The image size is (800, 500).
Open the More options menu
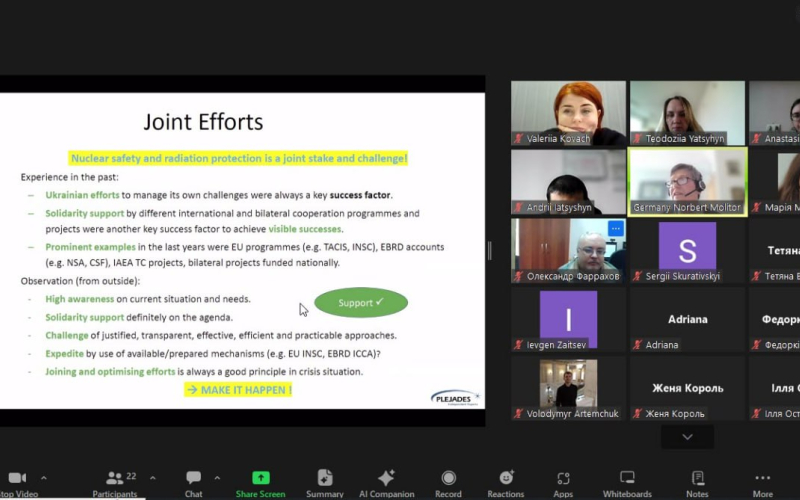click(x=762, y=483)
